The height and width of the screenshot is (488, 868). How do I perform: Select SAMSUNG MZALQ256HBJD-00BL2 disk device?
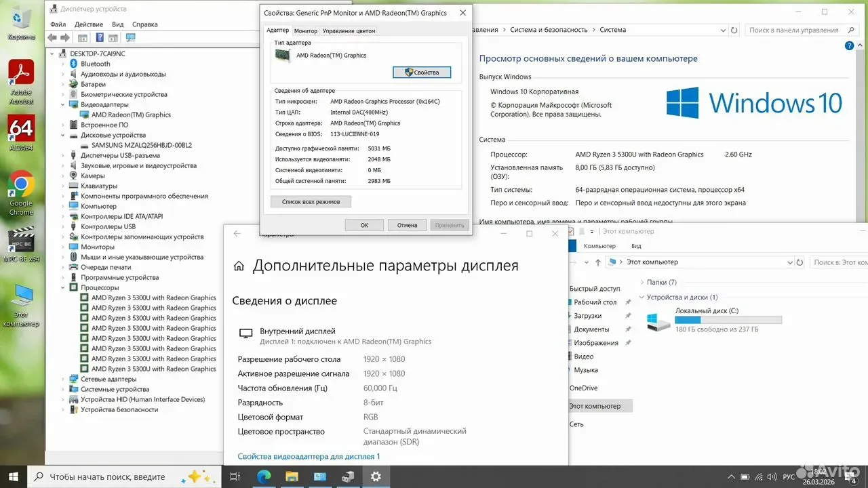[142, 146]
